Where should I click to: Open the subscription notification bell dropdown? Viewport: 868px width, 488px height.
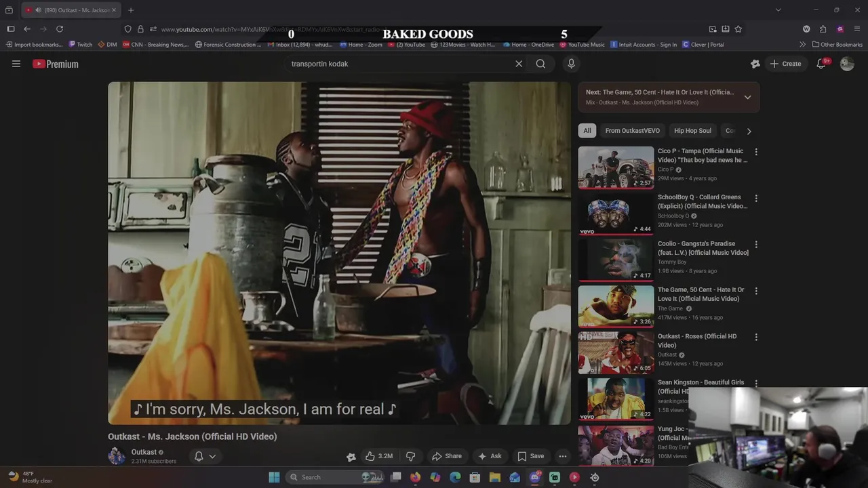(205, 456)
